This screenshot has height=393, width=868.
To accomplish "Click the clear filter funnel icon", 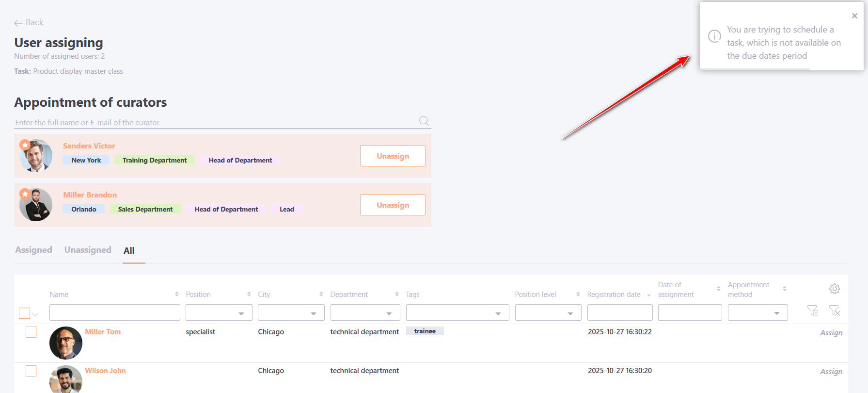I will 834,311.
